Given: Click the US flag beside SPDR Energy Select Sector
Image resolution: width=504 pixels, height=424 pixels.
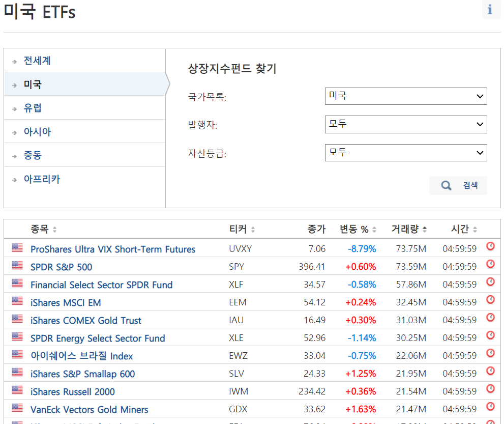Looking at the screenshot, I should tap(17, 336).
